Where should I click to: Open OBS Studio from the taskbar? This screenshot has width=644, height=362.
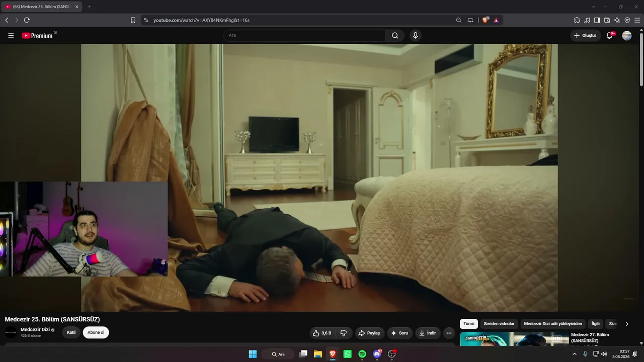(392, 354)
